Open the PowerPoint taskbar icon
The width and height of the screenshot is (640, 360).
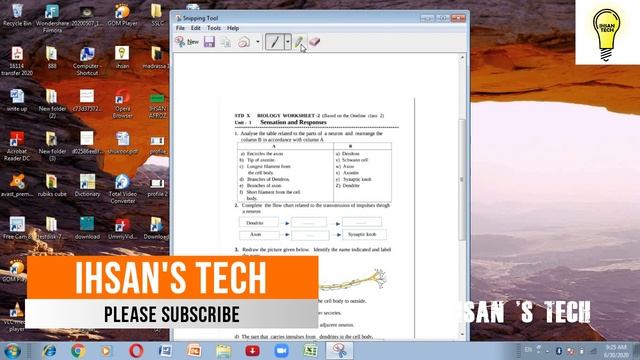tap(194, 351)
